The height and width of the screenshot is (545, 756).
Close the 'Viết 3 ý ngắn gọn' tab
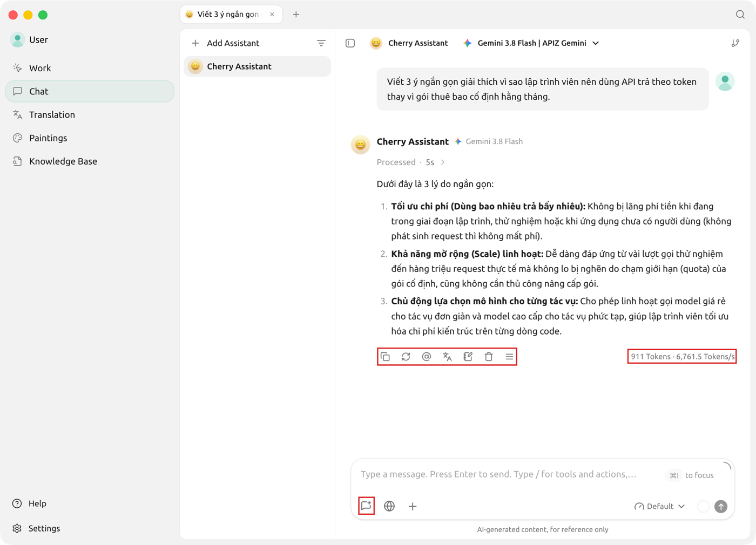point(272,15)
